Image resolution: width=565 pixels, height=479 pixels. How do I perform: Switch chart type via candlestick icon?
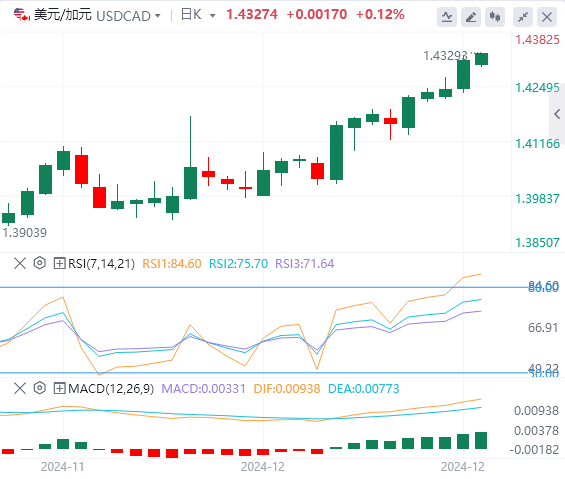pos(495,17)
